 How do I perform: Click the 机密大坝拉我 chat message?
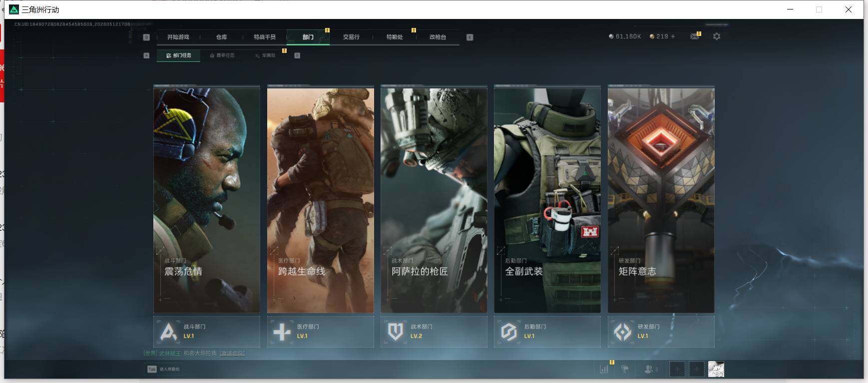(x=200, y=353)
